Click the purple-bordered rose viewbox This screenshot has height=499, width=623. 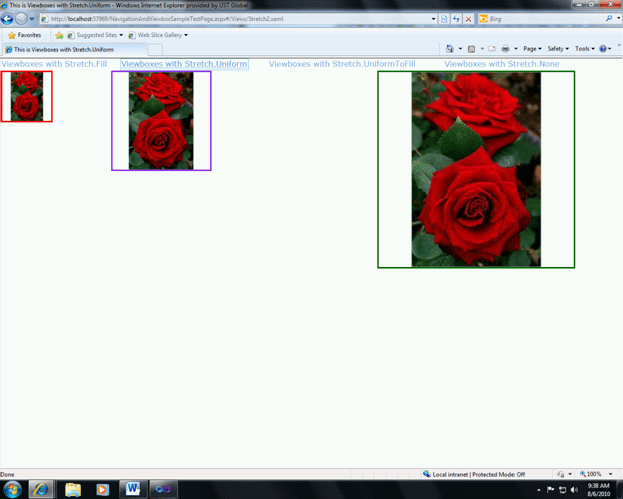coord(161,121)
